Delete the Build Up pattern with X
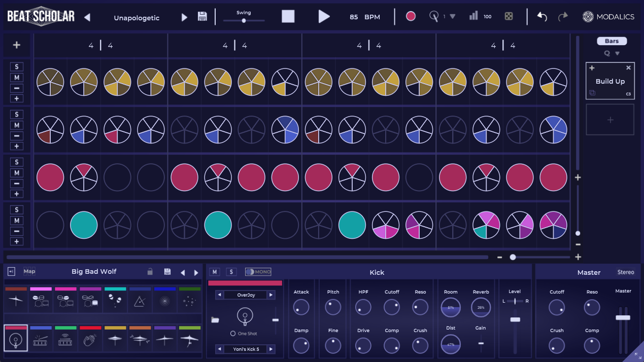The image size is (644, 362). point(628,68)
